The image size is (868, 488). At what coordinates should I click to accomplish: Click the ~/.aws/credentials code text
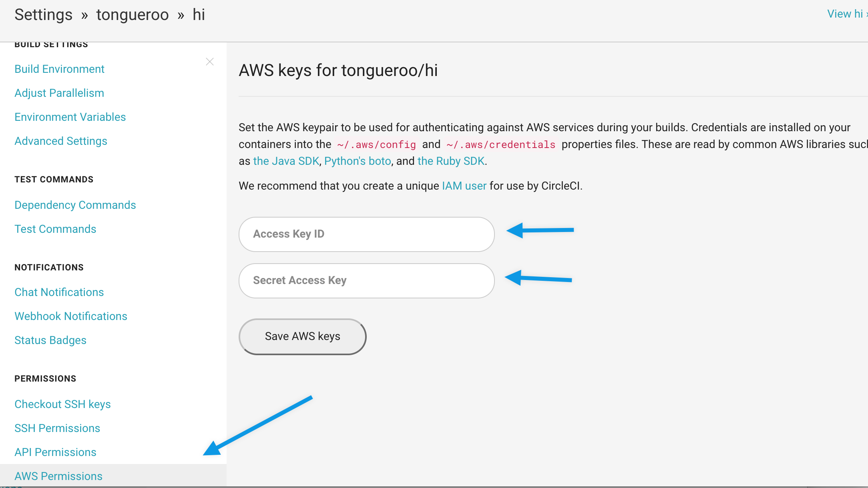[501, 144]
